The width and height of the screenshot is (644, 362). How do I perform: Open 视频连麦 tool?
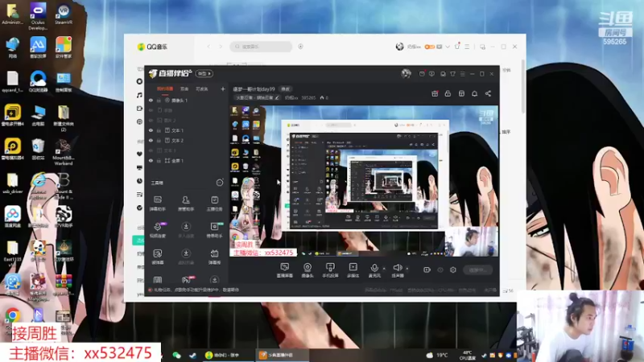(x=157, y=230)
